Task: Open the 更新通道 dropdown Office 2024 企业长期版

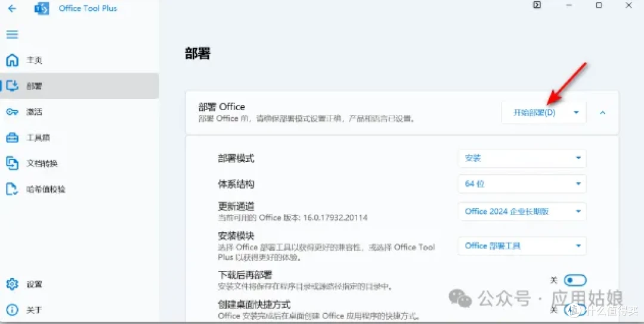Action: click(522, 211)
